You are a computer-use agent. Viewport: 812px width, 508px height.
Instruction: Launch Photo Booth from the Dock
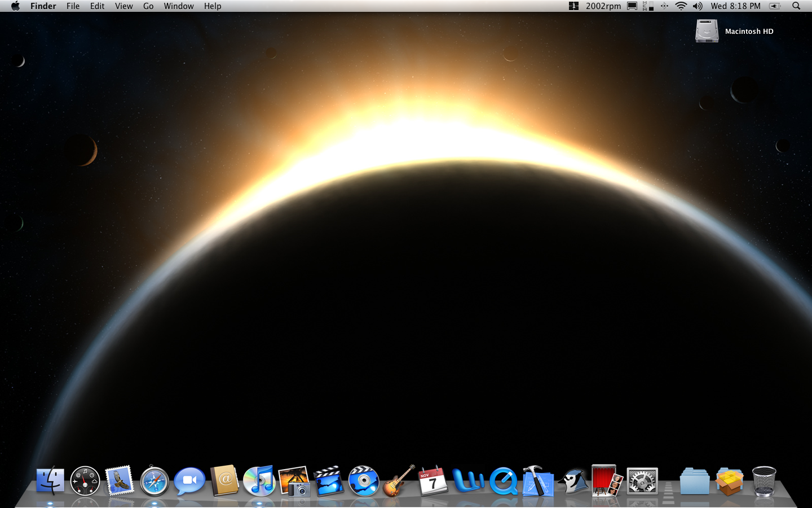607,481
